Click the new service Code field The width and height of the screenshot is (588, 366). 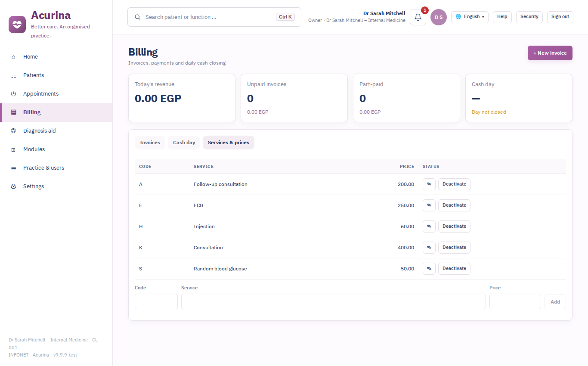pyautogui.click(x=156, y=301)
